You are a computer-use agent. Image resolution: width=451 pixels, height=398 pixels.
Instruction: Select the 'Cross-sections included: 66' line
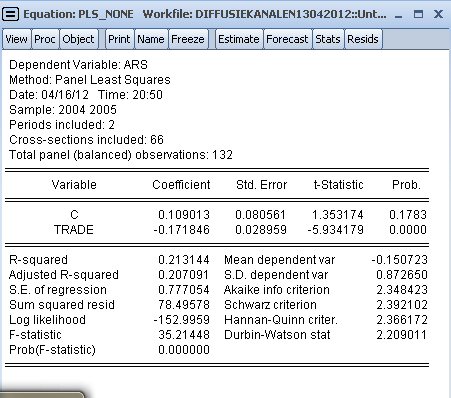86,140
